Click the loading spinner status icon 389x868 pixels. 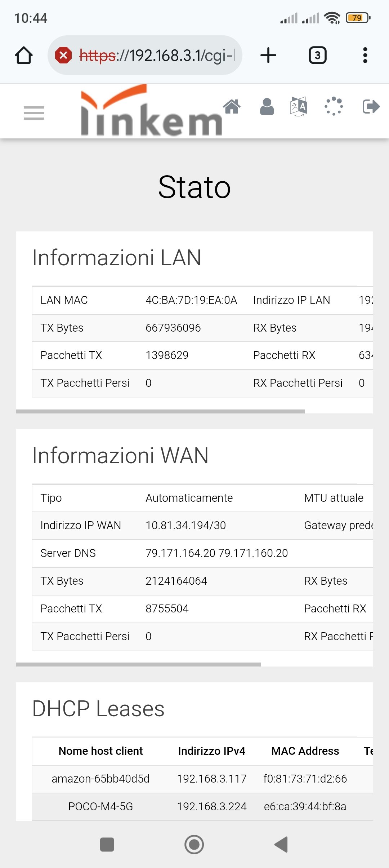coord(334,107)
